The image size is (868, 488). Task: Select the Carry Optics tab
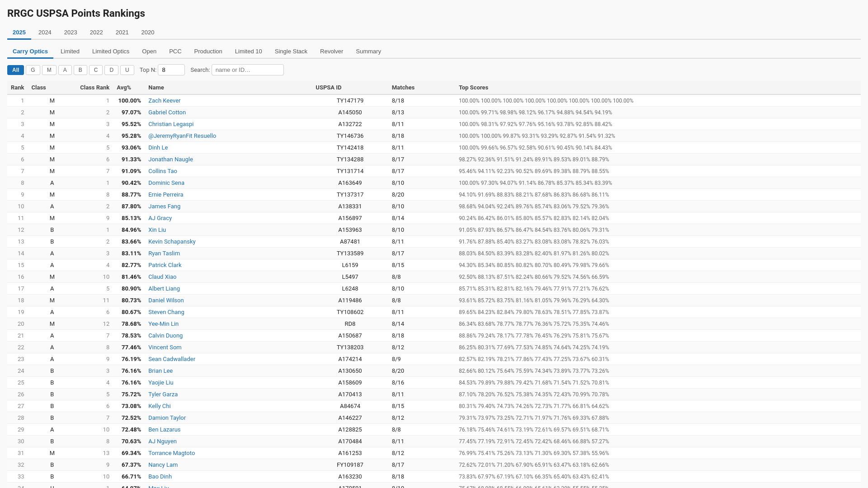coord(30,52)
